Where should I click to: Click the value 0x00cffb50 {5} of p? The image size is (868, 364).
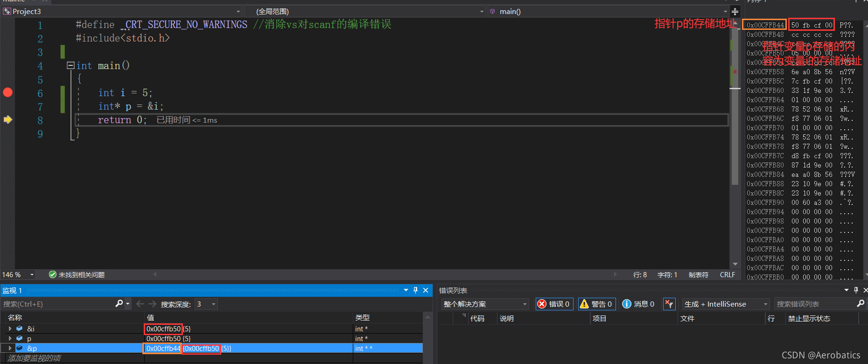point(168,338)
